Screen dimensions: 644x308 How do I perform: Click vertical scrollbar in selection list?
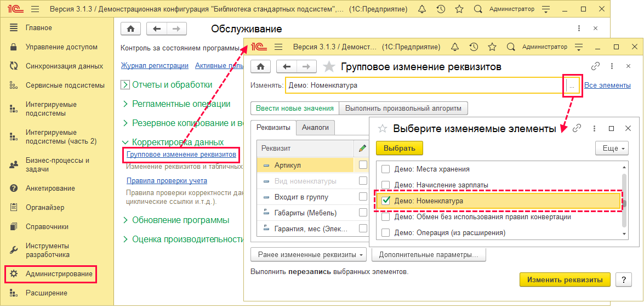624,201
